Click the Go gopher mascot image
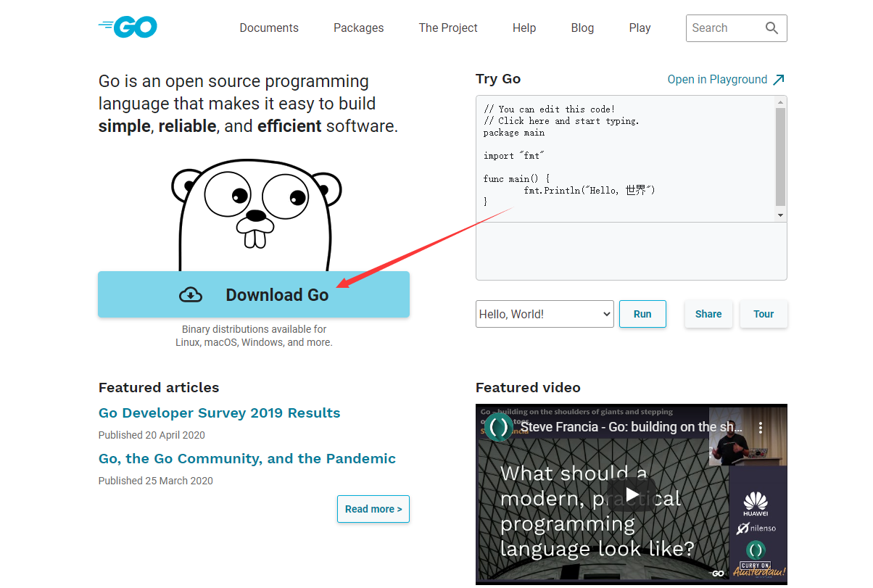This screenshot has height=588, width=873. (256, 215)
